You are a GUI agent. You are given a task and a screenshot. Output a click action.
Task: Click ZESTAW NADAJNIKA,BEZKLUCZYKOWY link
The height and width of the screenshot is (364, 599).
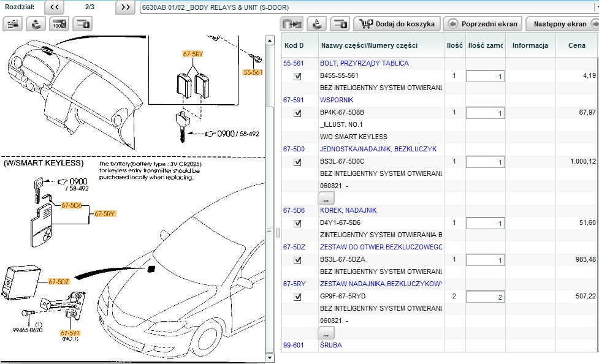click(x=381, y=284)
